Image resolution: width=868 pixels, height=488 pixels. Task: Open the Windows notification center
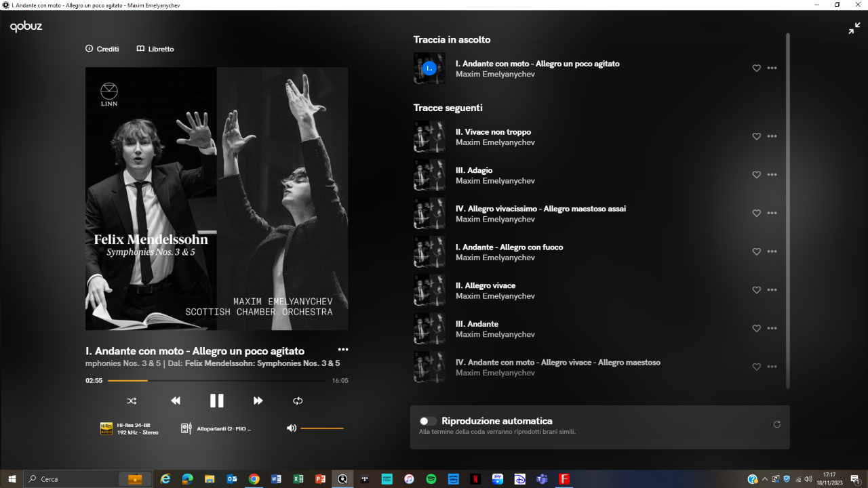[x=855, y=479]
